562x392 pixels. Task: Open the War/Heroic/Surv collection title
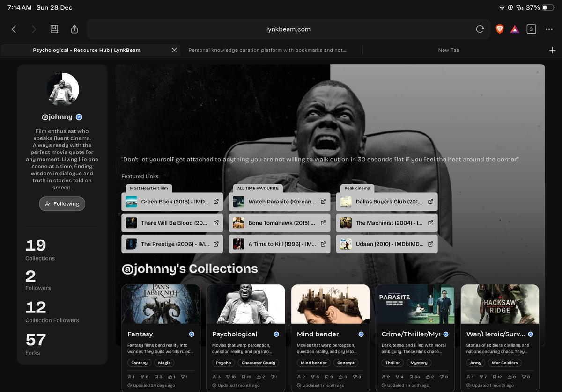coord(495,334)
